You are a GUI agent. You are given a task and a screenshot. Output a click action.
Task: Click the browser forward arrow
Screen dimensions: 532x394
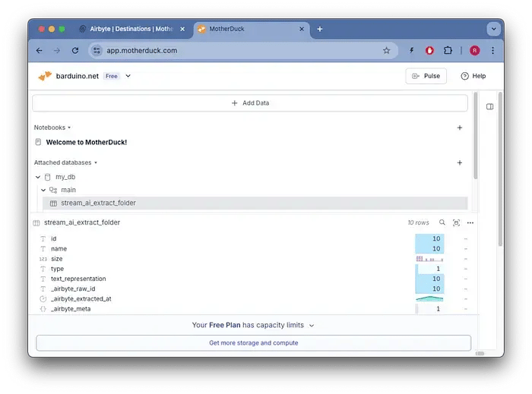tap(57, 50)
